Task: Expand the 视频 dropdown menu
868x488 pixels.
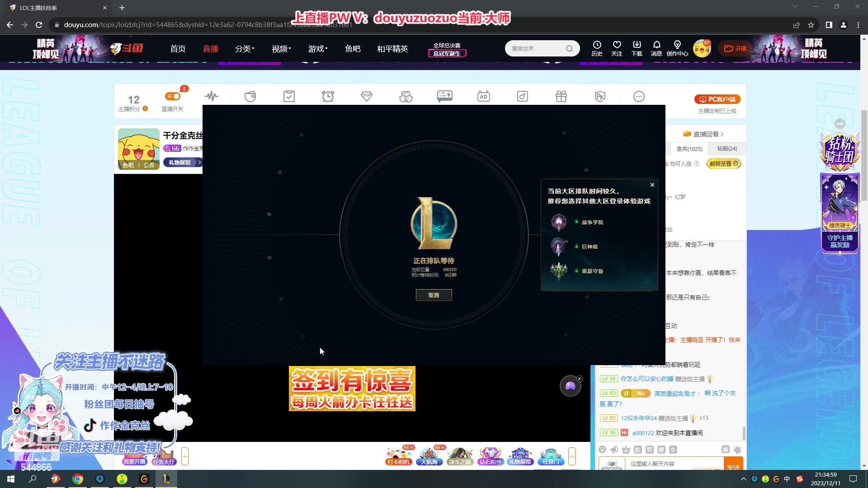Action: [x=281, y=49]
